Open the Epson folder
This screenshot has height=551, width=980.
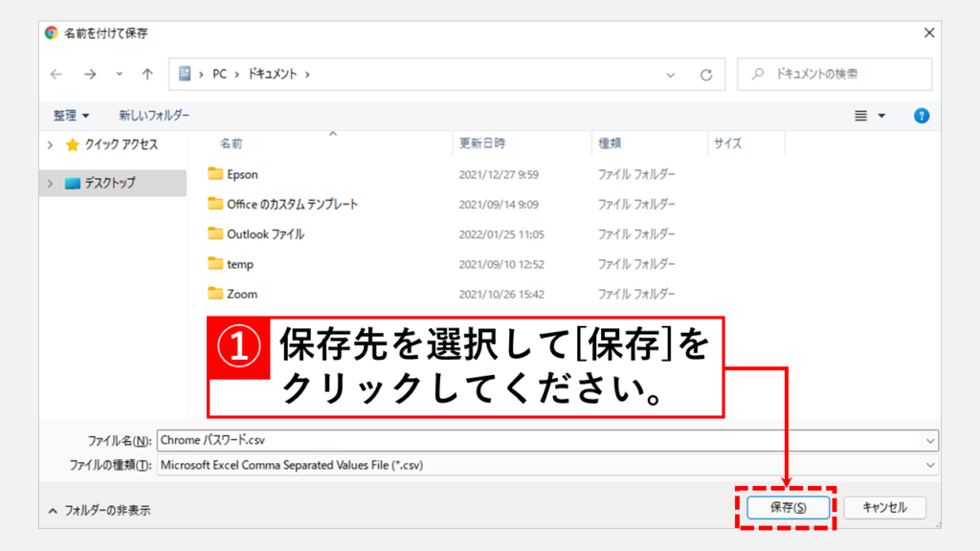point(242,174)
